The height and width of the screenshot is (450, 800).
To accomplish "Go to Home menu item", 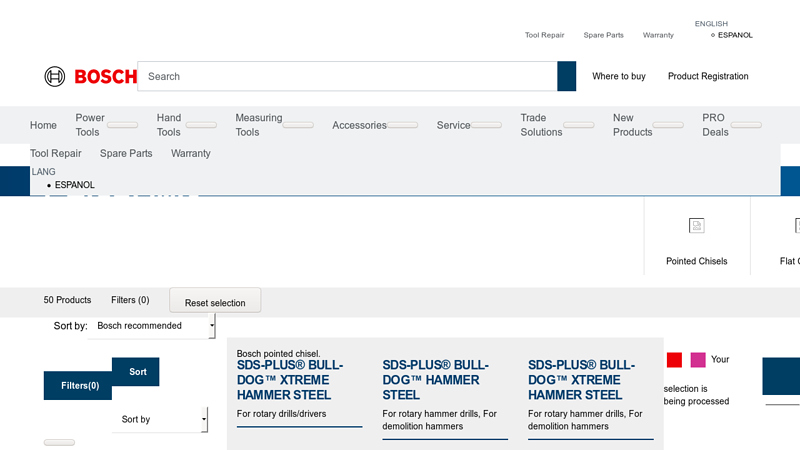I will 43,125.
